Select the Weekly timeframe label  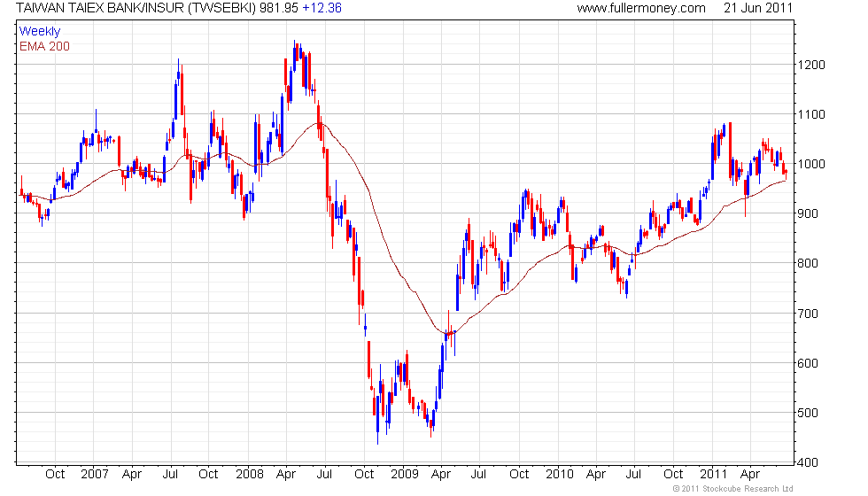click(x=39, y=32)
